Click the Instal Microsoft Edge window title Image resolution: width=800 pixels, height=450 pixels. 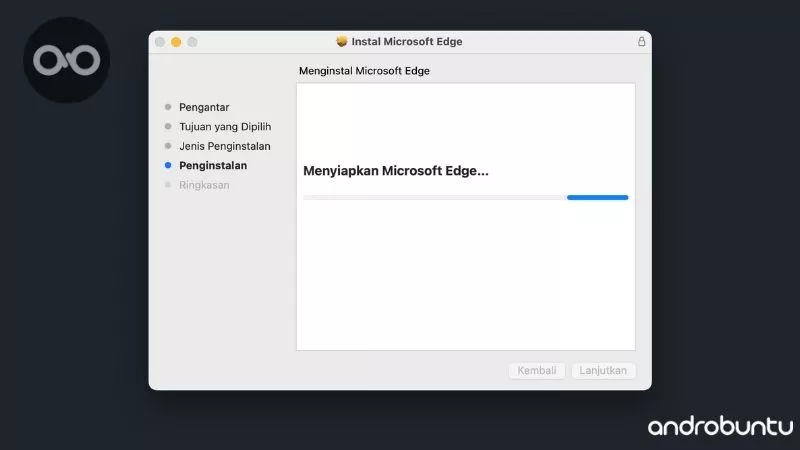(x=407, y=42)
